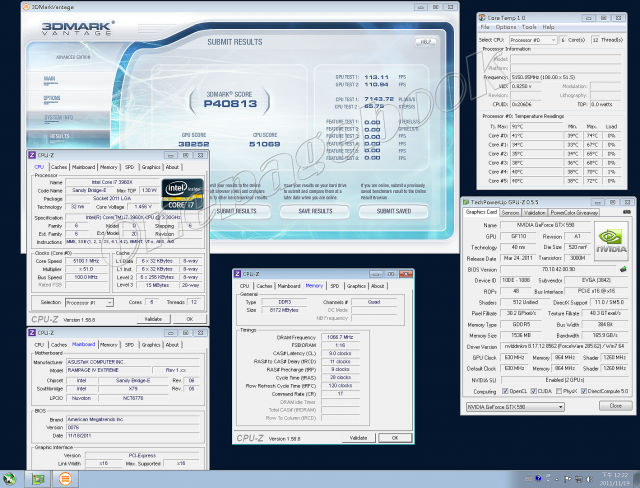This screenshot has width=640, height=488.
Task: Click the RAMPAGE IV EXTREME model field
Action: [108, 370]
